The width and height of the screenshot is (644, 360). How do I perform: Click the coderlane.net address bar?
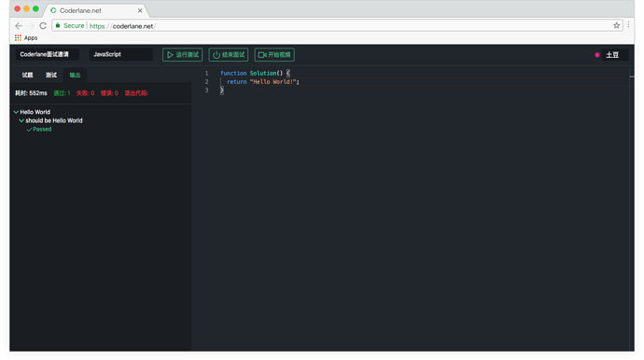pyautogui.click(x=337, y=25)
